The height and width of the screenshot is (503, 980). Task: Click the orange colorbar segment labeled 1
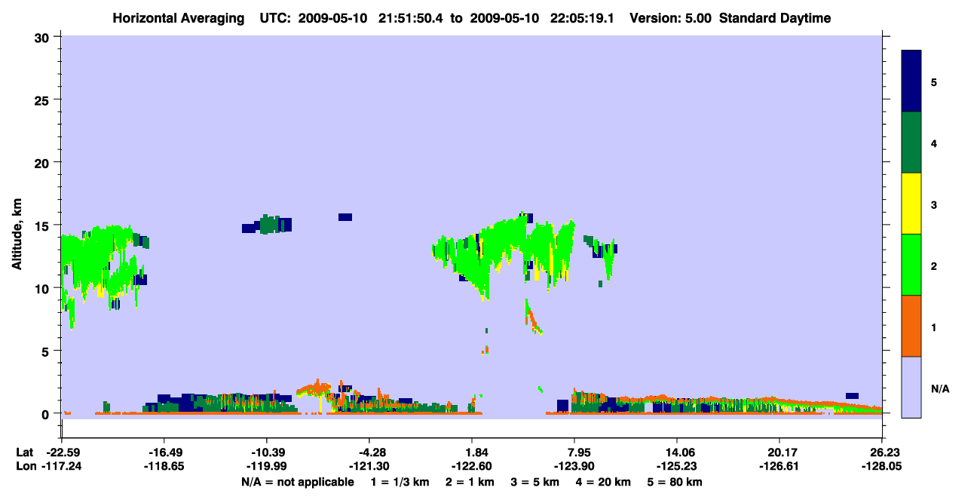[911, 326]
